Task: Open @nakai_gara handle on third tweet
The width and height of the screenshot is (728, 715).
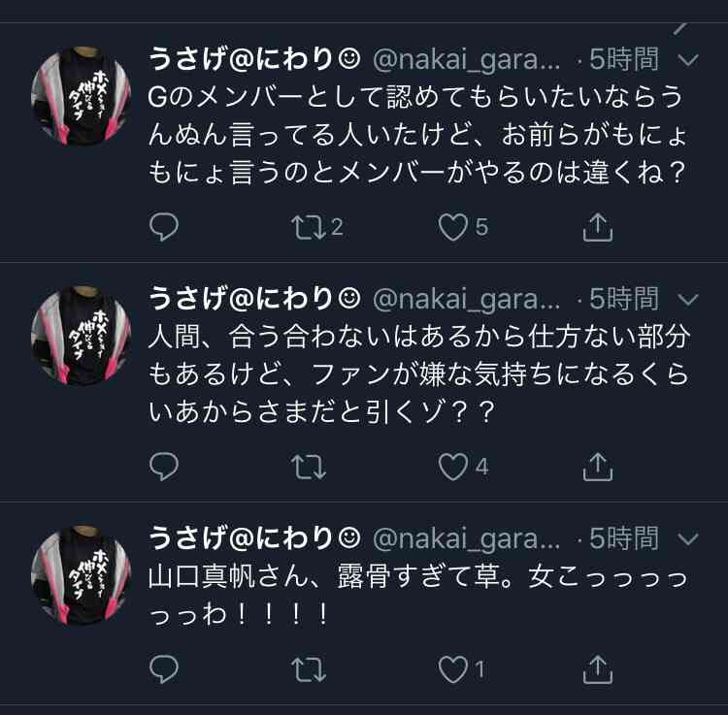Action: tap(467, 538)
